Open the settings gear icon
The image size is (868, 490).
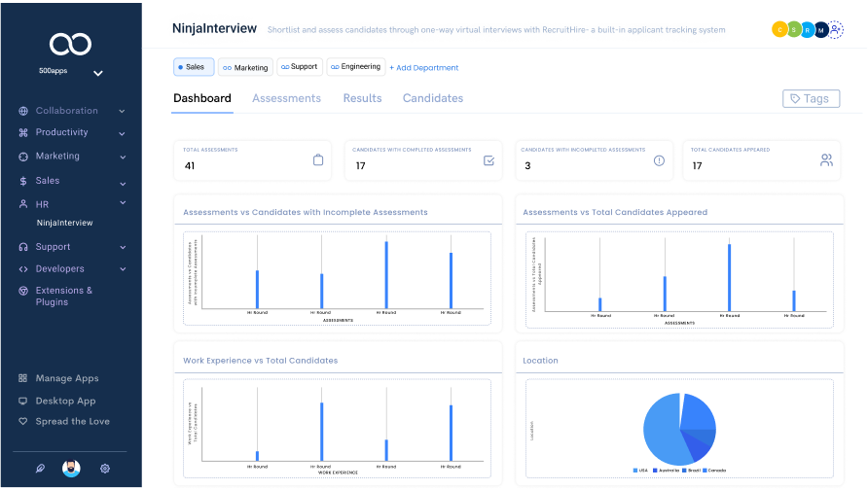click(x=105, y=469)
